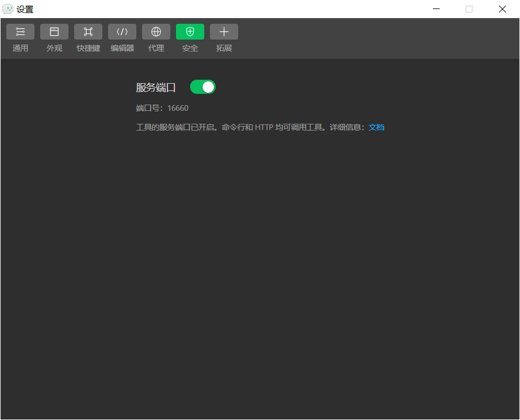Screen dimensions: 520x420
Task: Open the 通用 general settings section
Action: pos(20,37)
